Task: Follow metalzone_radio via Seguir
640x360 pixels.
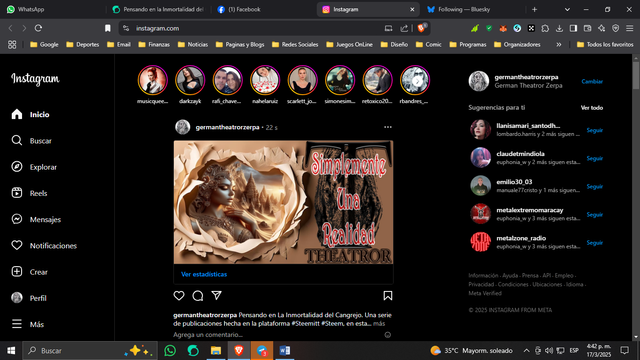Action: click(x=595, y=242)
